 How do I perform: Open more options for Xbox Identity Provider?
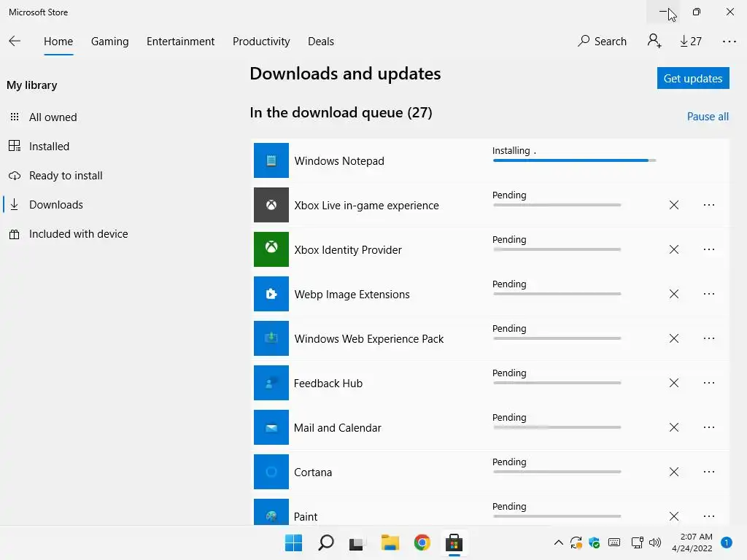pyautogui.click(x=709, y=249)
